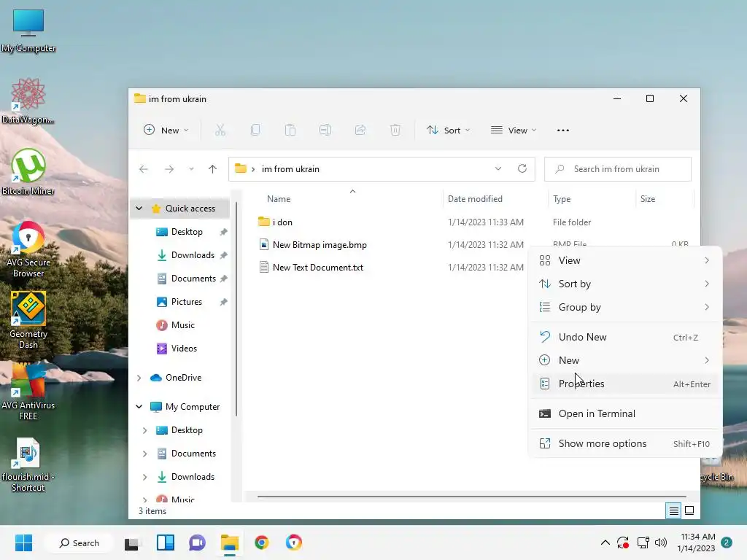This screenshot has height=560, width=747.
Task: Click AVG Secure Browser taskbar icon
Action: tap(294, 542)
